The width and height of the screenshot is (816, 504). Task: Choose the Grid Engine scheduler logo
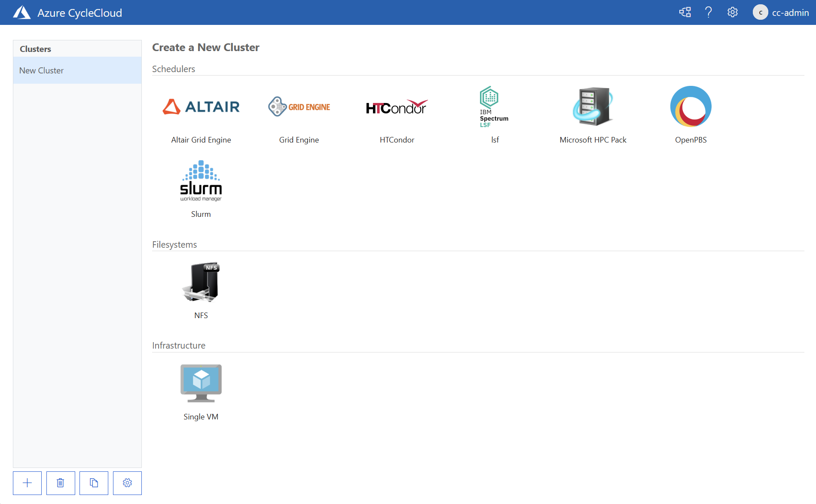coord(299,106)
